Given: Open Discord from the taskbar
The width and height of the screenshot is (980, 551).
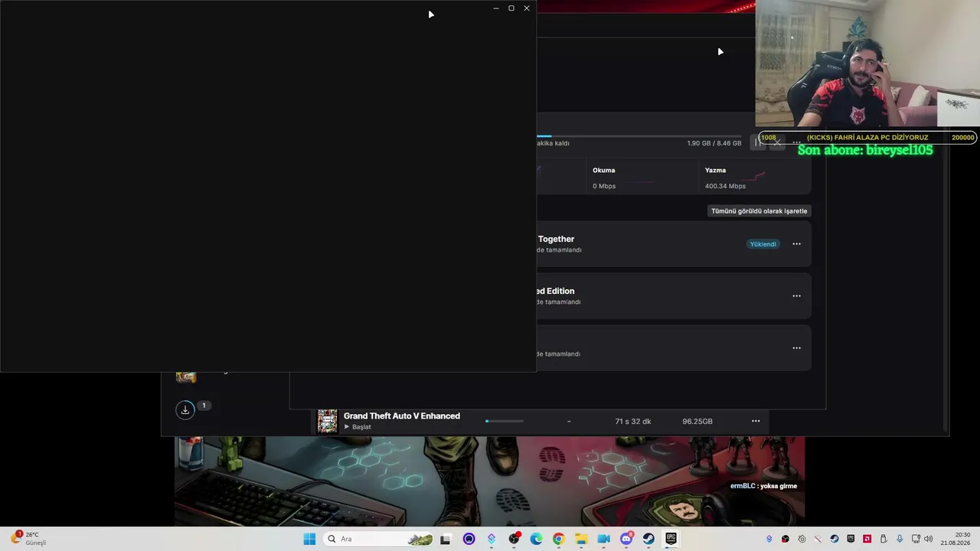Looking at the screenshot, I should point(626,539).
